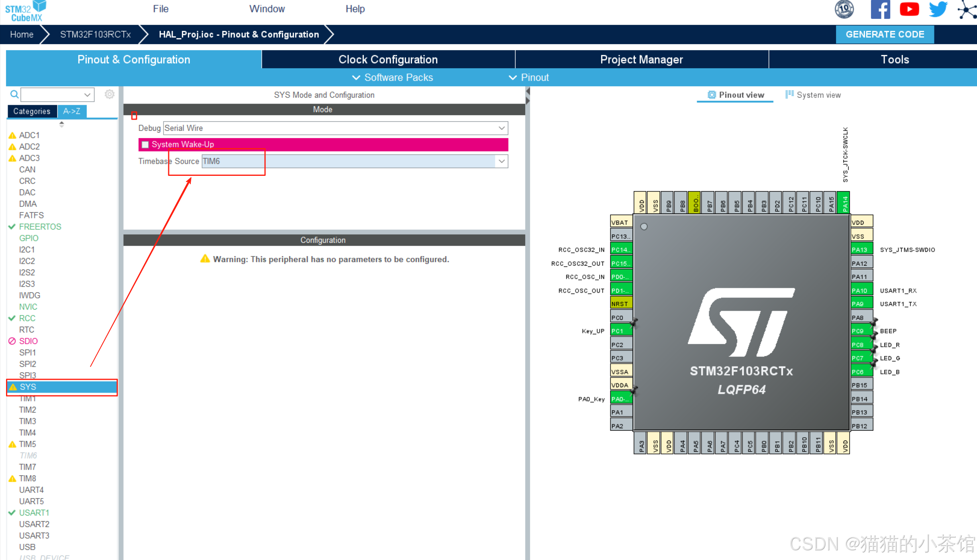Select IWDG in the peripheral list

30,295
